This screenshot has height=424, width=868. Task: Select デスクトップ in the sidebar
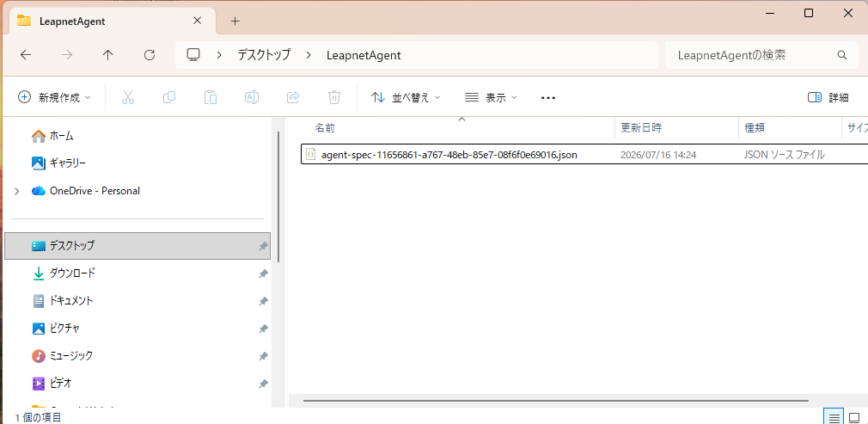point(138,245)
